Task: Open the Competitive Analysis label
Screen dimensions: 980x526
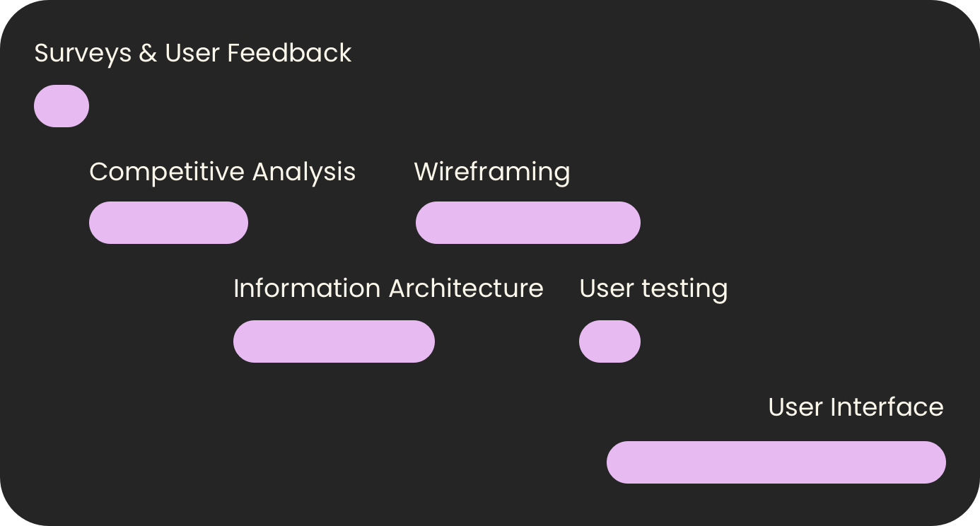Action: (x=222, y=173)
